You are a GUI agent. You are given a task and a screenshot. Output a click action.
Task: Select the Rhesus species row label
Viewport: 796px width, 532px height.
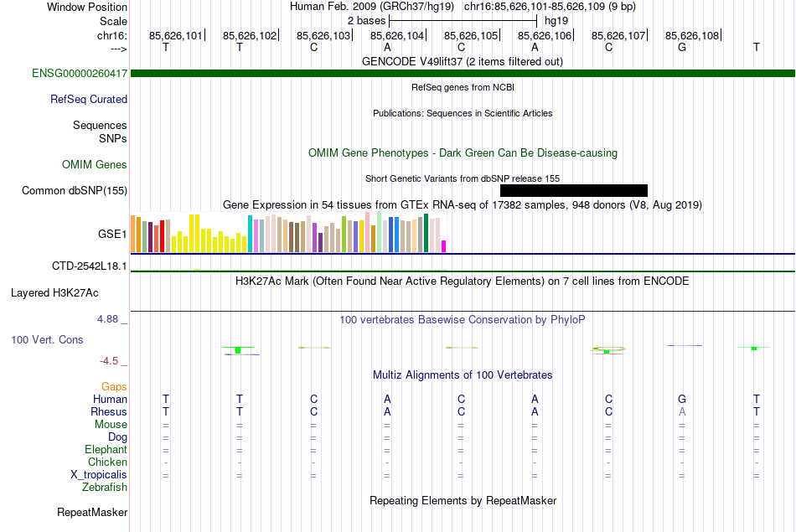[x=109, y=412]
